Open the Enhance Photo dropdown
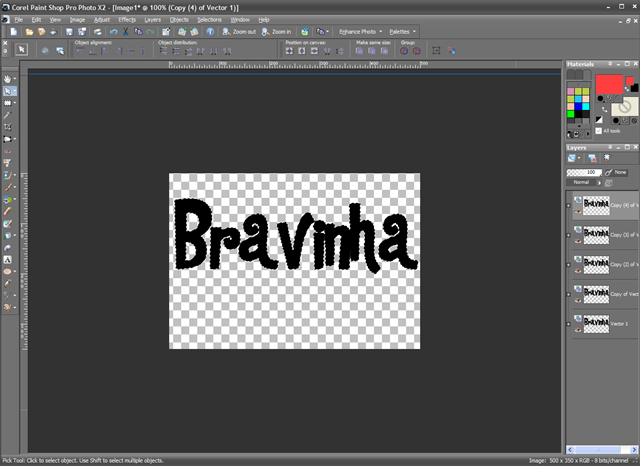The height and width of the screenshot is (466, 640). 360,31
